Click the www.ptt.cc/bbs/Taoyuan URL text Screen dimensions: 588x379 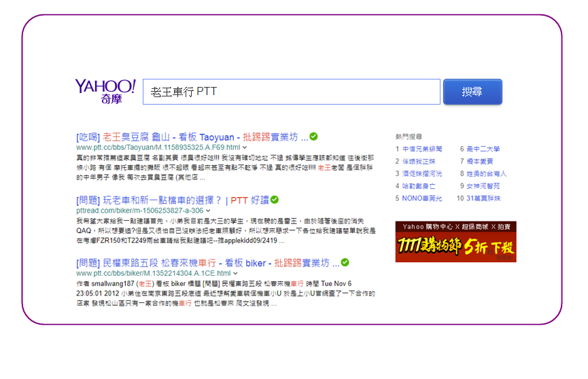[158, 147]
